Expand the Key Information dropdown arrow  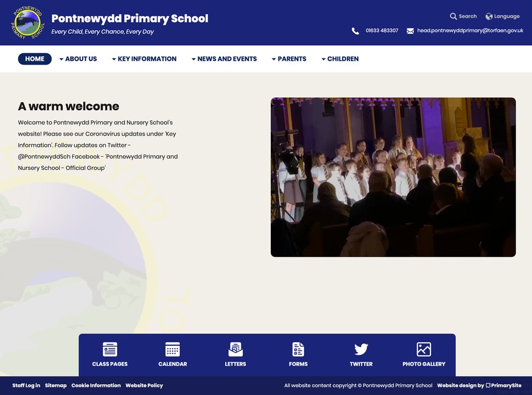coord(114,59)
